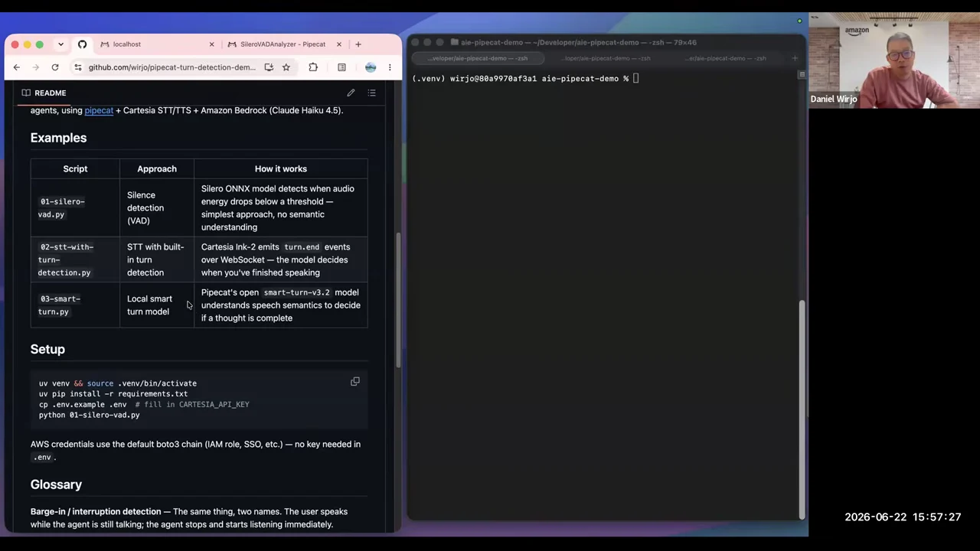
Task: View site information icon in address bar
Action: (x=78, y=67)
